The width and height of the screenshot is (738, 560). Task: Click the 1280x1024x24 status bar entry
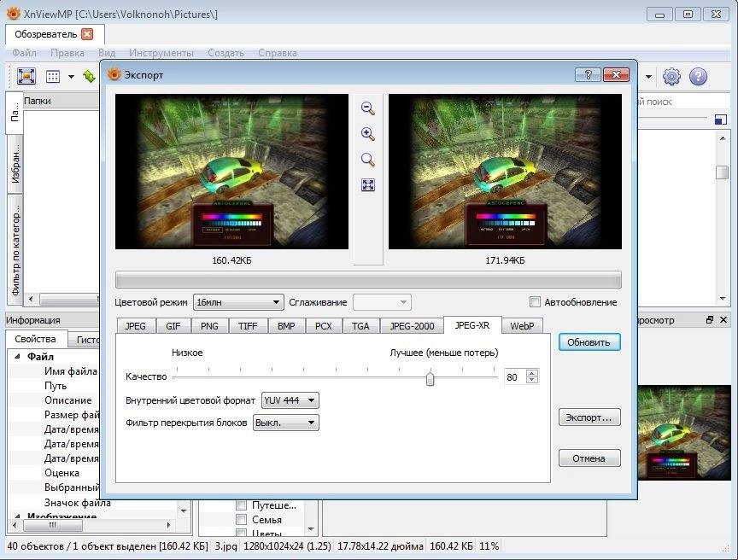(287, 545)
